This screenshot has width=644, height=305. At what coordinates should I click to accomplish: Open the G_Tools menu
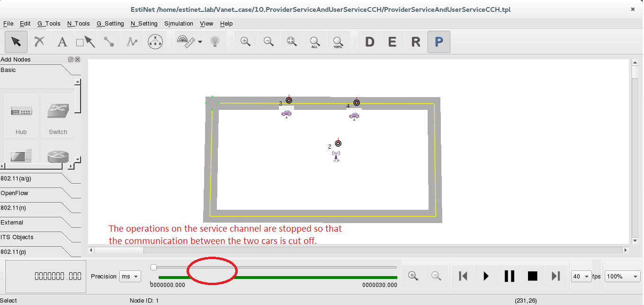[49, 23]
